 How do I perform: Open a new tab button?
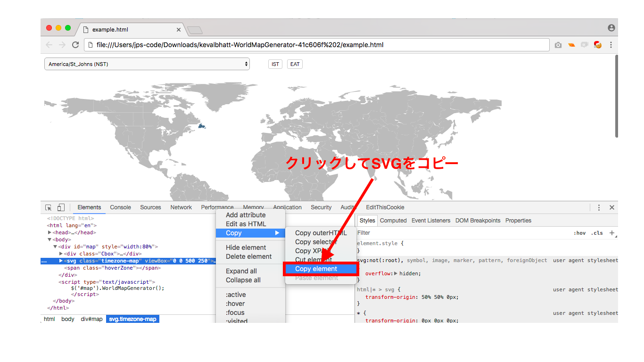click(195, 30)
